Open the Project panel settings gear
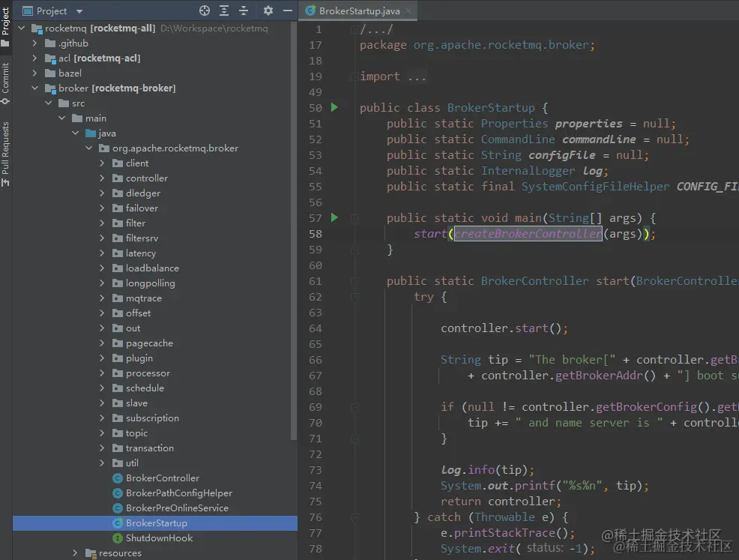This screenshot has height=560, width=739. click(x=268, y=10)
